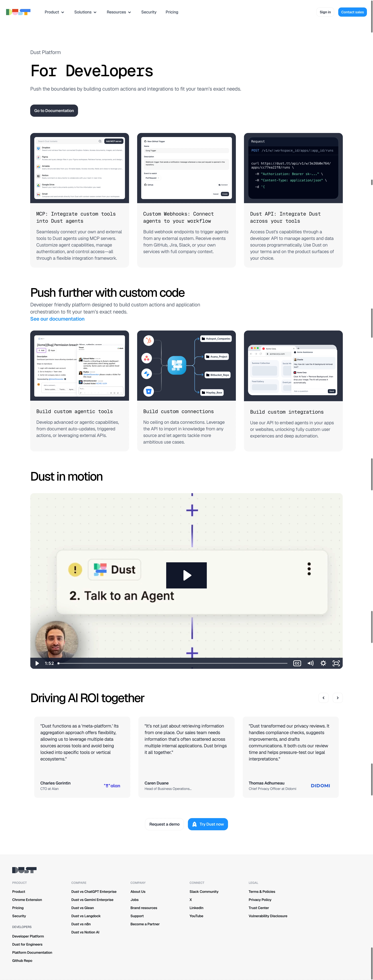373x980 pixels.
Task: Show previous testimonial with left arrow
Action: [x=324, y=698]
